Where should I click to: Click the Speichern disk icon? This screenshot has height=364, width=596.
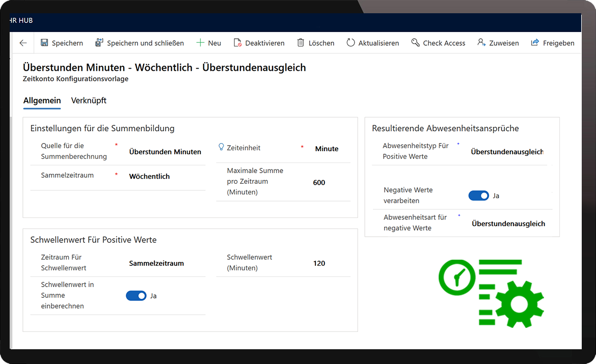click(x=45, y=43)
